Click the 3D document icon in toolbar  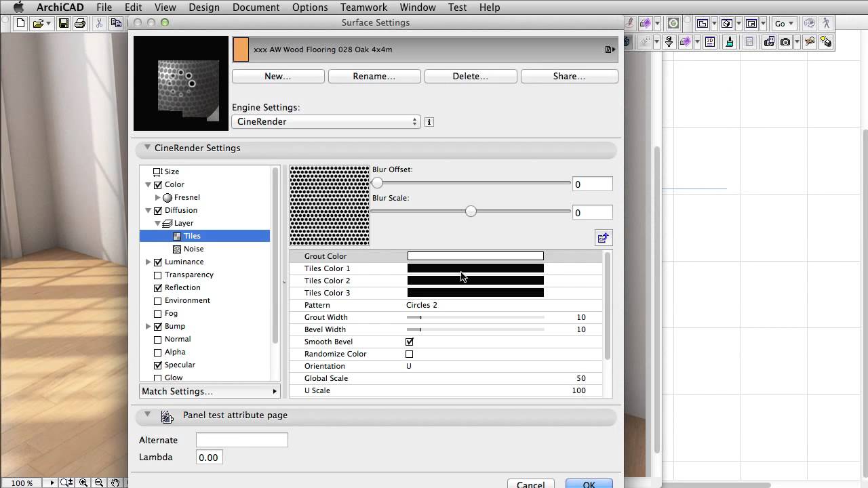(710, 42)
